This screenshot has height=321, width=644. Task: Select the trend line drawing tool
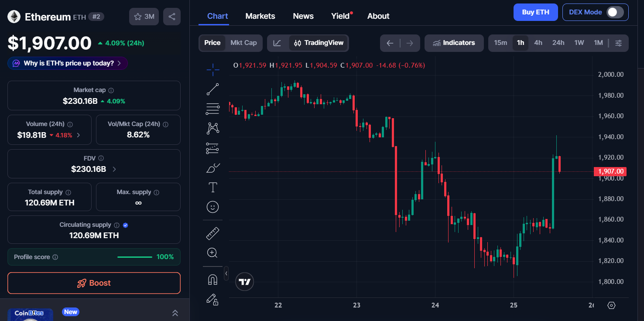pyautogui.click(x=213, y=89)
